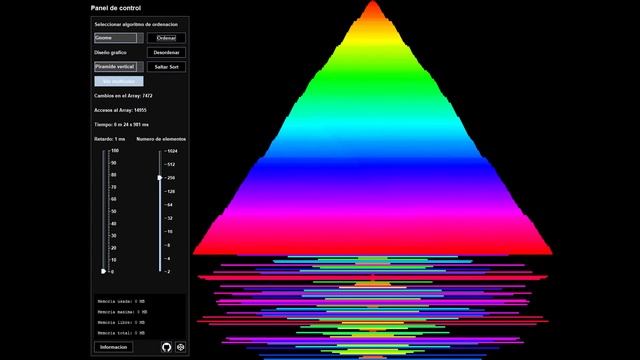Open the Informacion button
Image resolution: width=640 pixels, height=360 pixels.
113,347
